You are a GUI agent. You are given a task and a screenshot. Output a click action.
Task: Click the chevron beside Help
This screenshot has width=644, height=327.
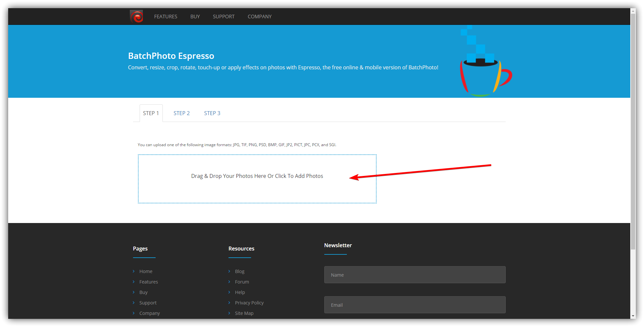click(x=229, y=292)
